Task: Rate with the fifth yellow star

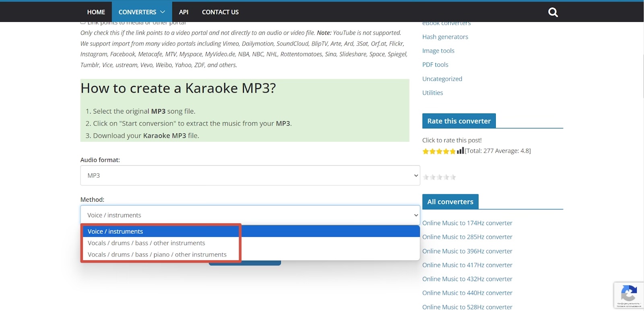Action: pyautogui.click(x=453, y=151)
